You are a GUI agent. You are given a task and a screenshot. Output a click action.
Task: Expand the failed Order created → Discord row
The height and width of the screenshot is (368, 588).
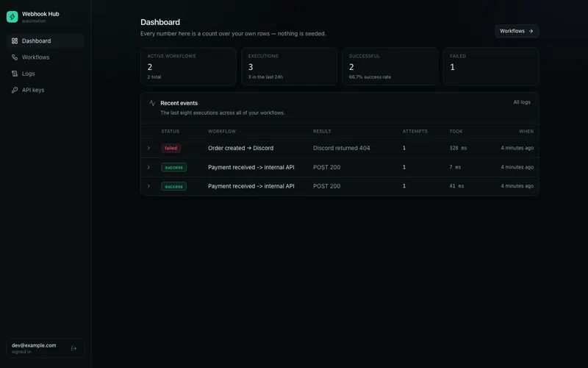click(148, 148)
